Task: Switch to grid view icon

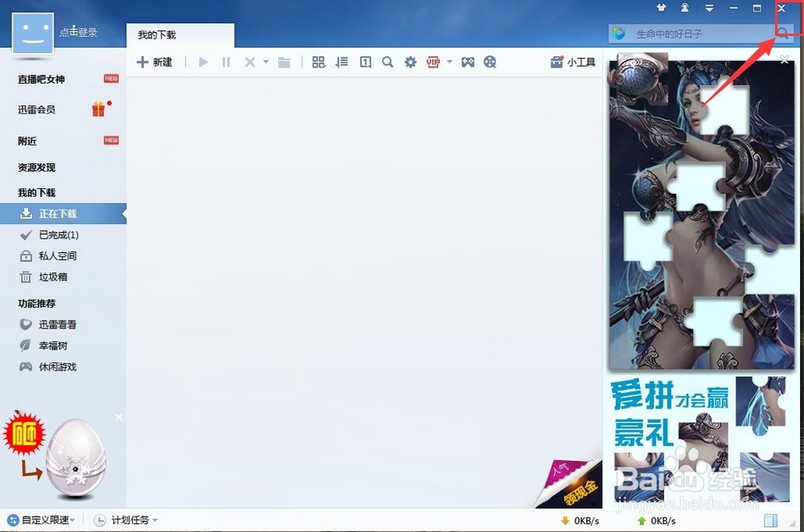Action: [x=318, y=62]
